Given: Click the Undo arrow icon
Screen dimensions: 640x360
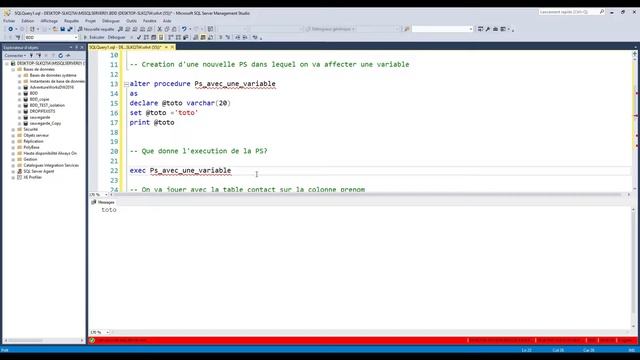Looking at the screenshot, I should tap(184, 29).
